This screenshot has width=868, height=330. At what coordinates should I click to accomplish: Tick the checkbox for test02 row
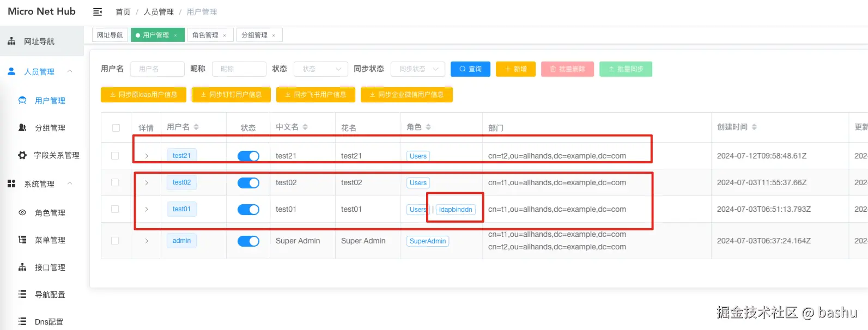(x=115, y=182)
